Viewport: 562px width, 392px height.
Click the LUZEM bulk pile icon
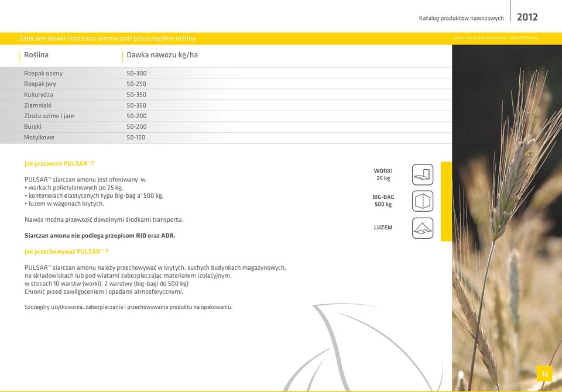423,228
